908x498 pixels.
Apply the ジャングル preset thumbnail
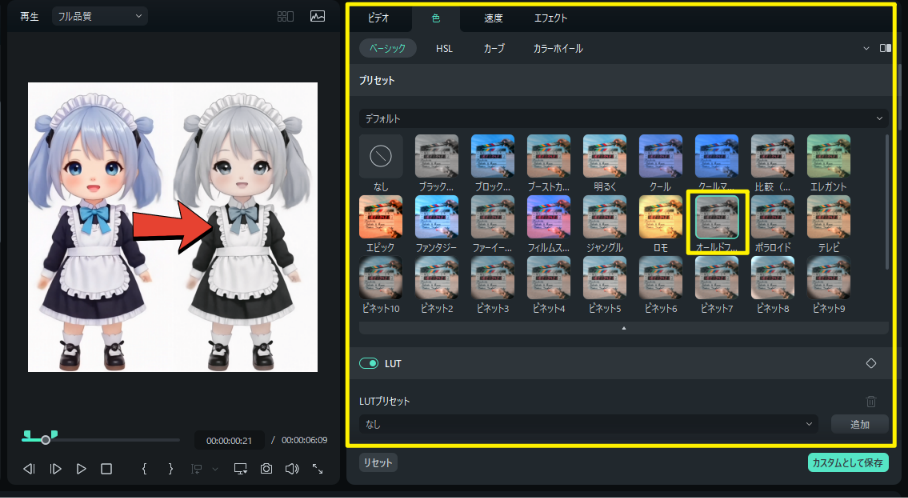[605, 217]
